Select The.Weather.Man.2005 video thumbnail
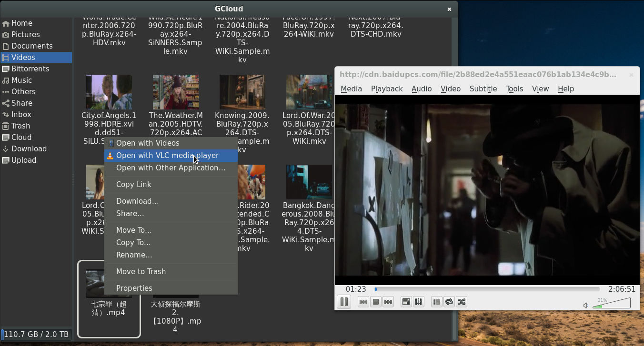 175,92
